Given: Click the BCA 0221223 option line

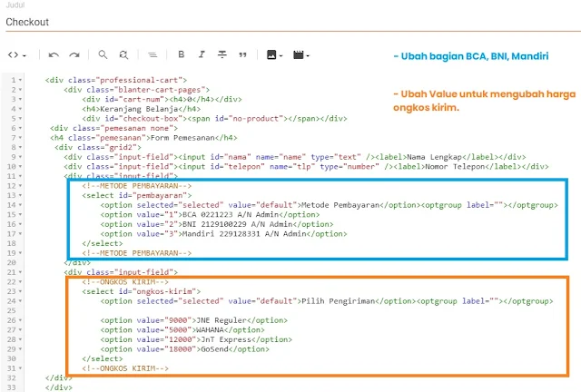Looking at the screenshot, I should [210, 214].
